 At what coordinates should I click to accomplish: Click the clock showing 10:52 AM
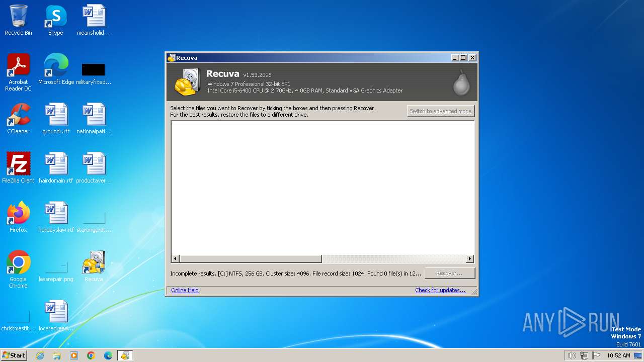(x=618, y=355)
